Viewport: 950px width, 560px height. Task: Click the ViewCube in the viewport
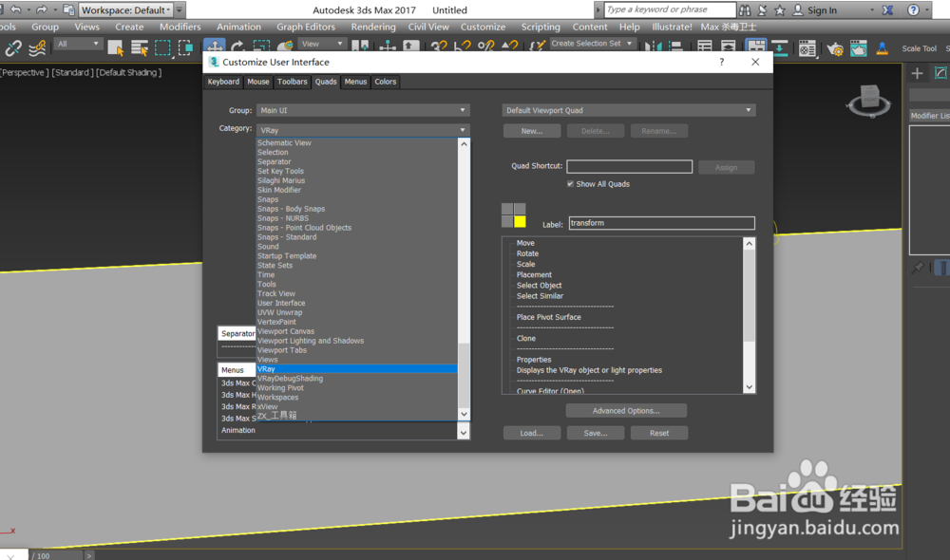tap(870, 99)
